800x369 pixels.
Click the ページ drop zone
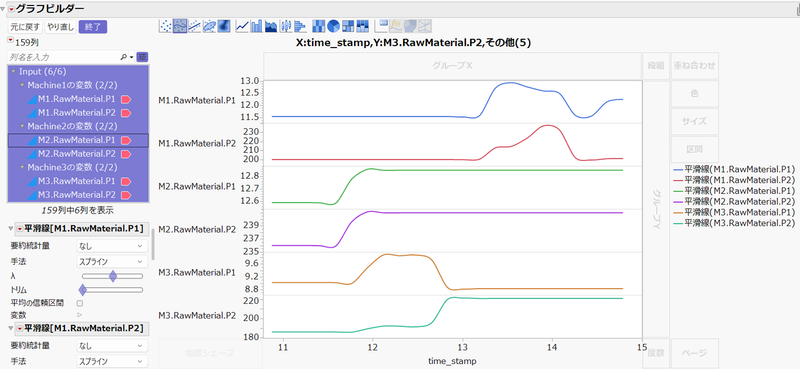coord(694,353)
